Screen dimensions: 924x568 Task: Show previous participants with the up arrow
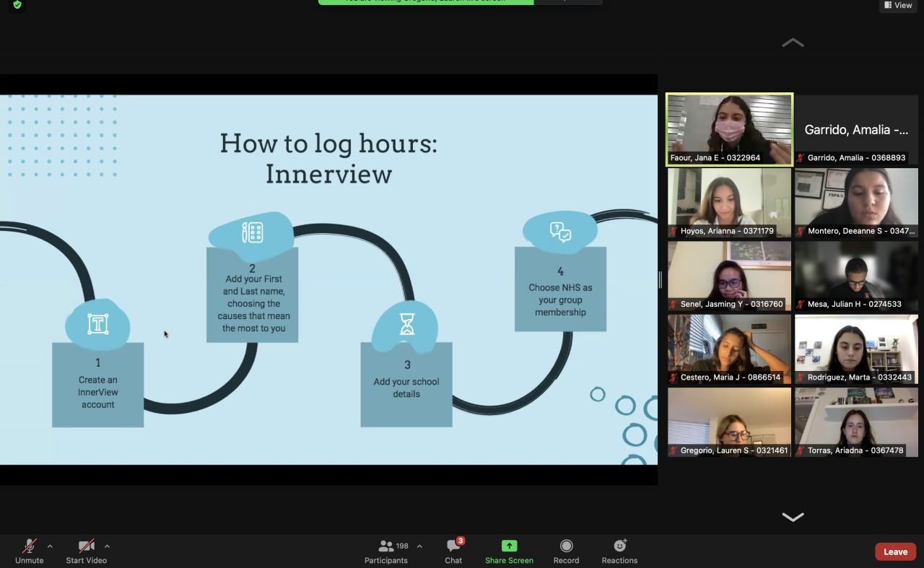(793, 43)
